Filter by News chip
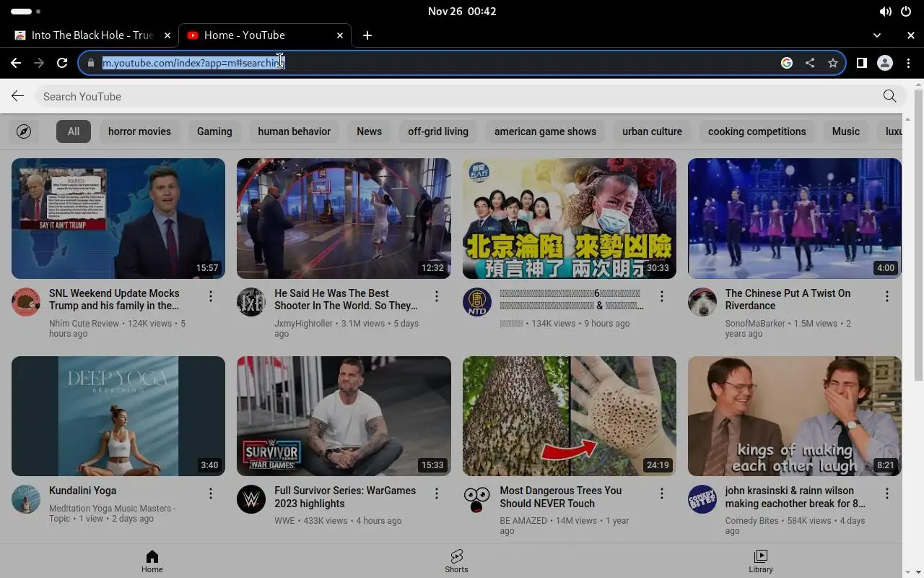The height and width of the screenshot is (578, 924). (369, 131)
